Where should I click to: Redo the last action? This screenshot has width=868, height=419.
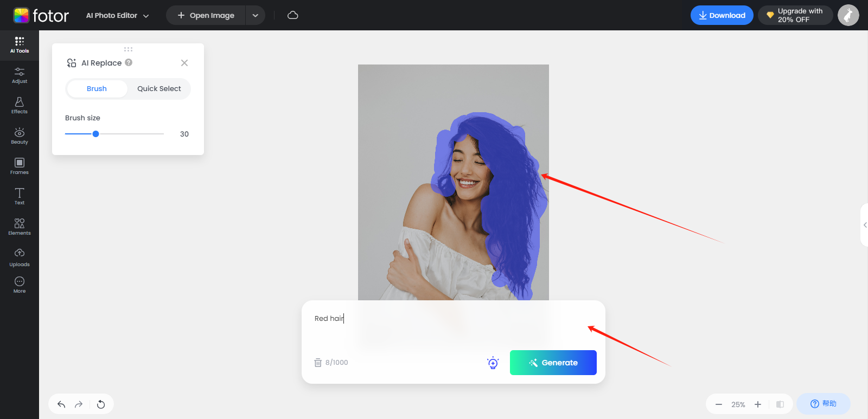tap(79, 404)
